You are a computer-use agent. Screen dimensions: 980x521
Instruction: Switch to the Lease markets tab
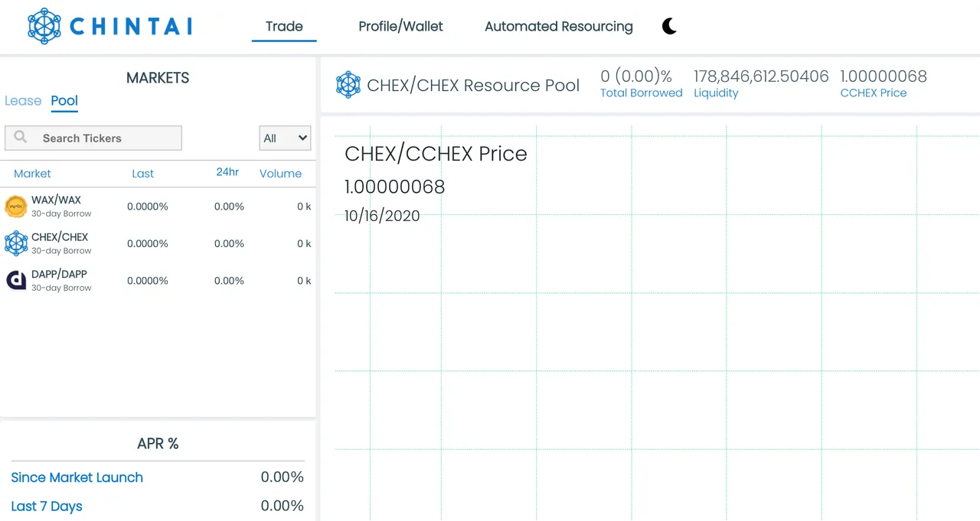23,101
